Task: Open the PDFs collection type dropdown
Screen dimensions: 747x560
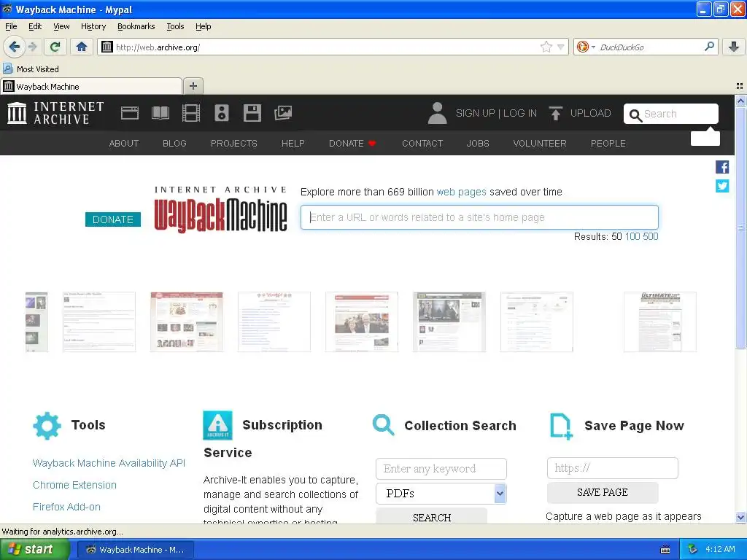Action: coord(441,494)
